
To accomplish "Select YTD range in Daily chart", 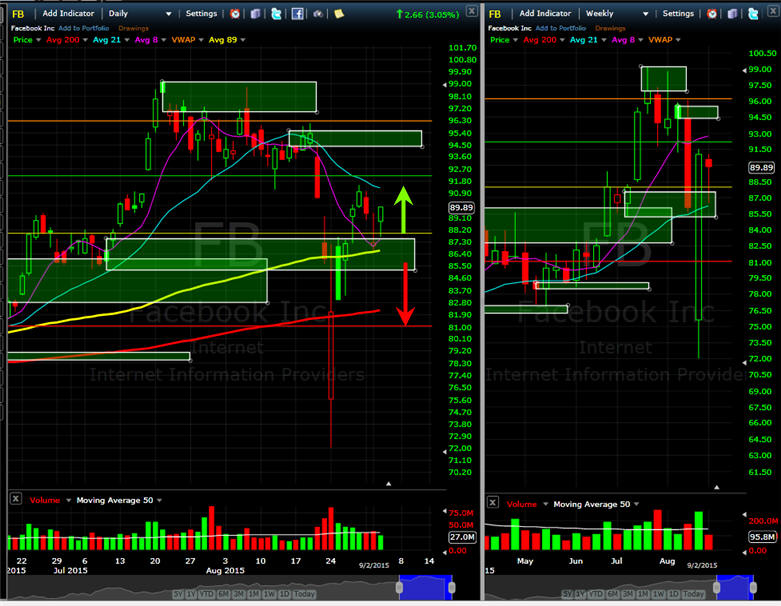I will click(x=206, y=594).
